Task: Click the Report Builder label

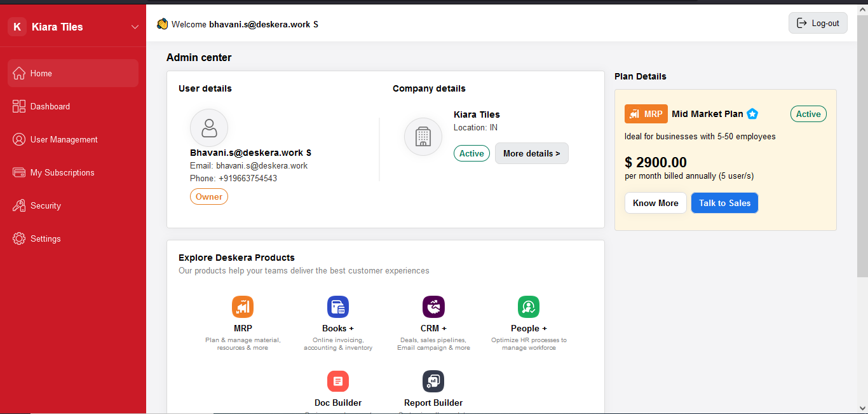Action: click(x=433, y=403)
